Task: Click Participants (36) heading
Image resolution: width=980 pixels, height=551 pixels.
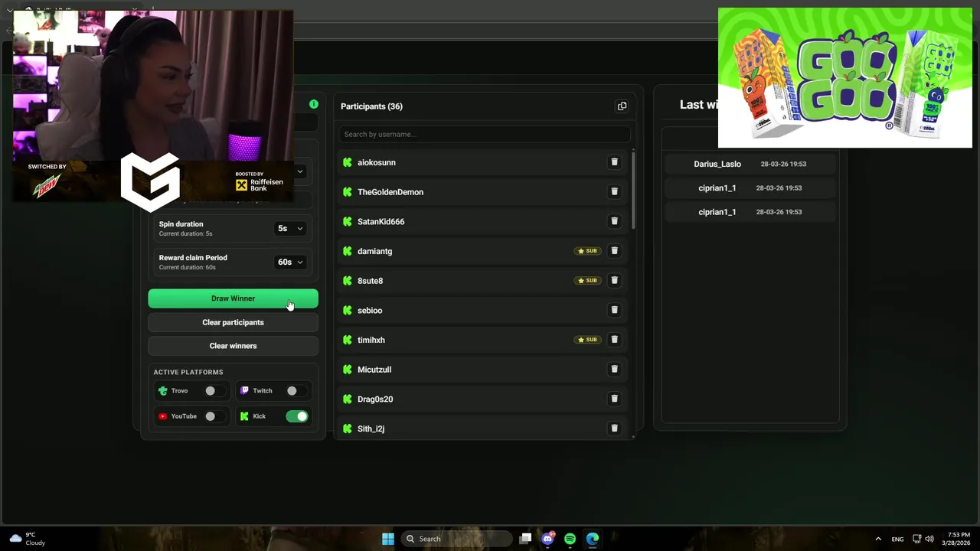Action: [x=371, y=106]
